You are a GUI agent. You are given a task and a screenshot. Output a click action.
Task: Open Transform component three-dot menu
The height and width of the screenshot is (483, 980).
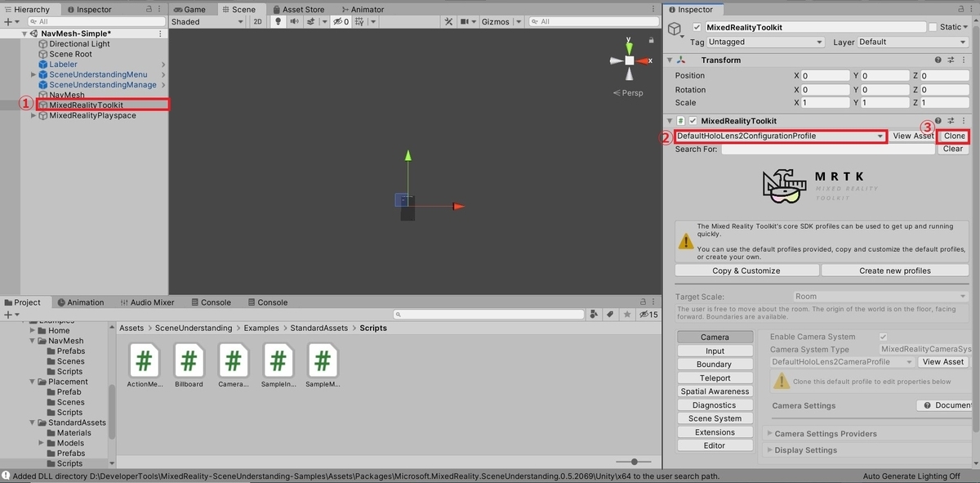pyautogui.click(x=964, y=60)
